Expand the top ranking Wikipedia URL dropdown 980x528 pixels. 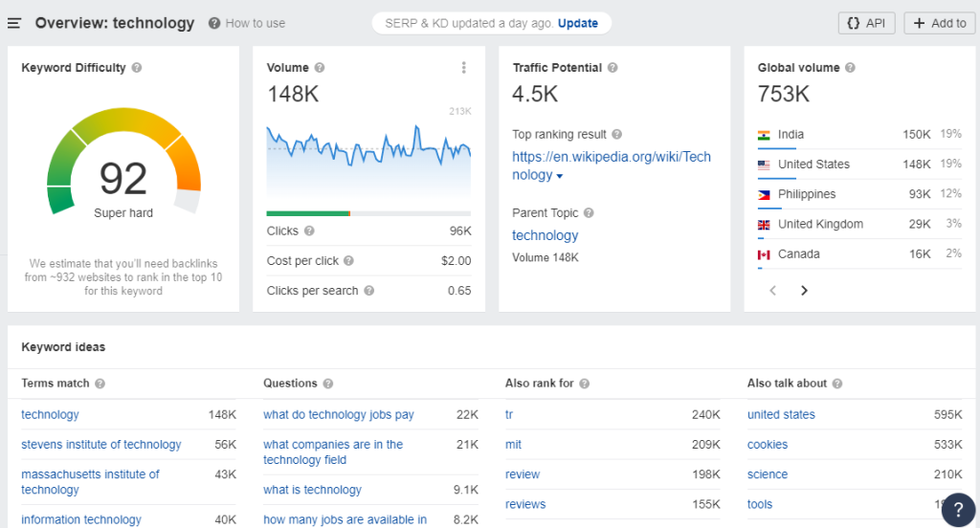click(560, 176)
